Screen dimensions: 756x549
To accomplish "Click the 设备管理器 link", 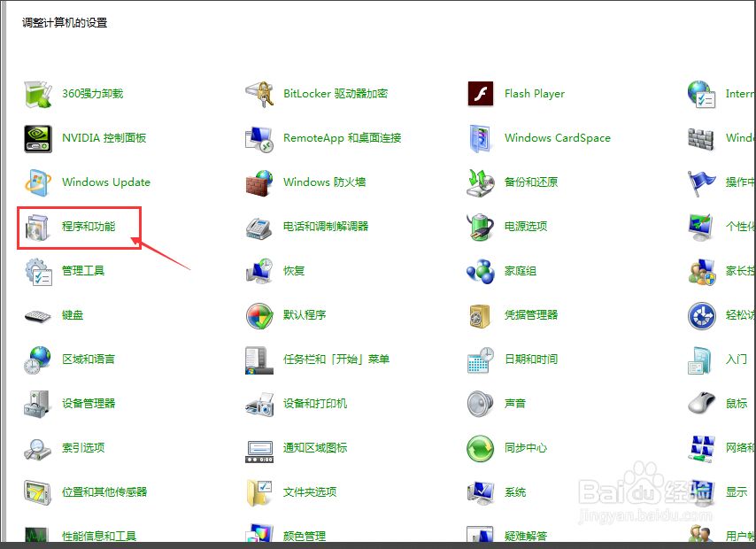I will coord(89,404).
